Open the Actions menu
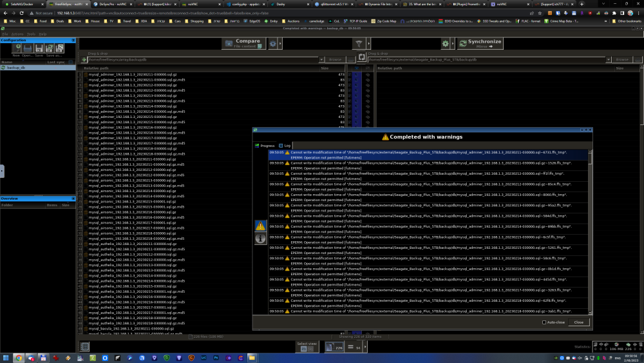The image size is (644, 363). click(x=17, y=34)
